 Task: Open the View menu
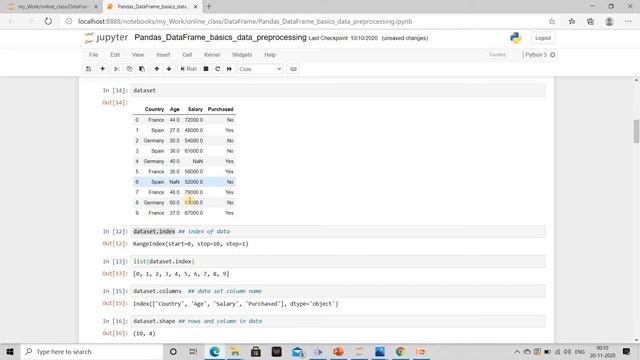tap(138, 55)
